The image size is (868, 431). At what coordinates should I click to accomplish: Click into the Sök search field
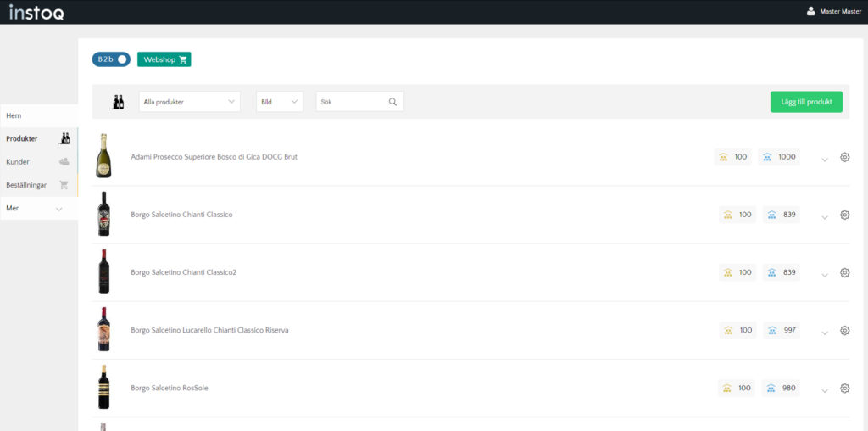(x=352, y=102)
